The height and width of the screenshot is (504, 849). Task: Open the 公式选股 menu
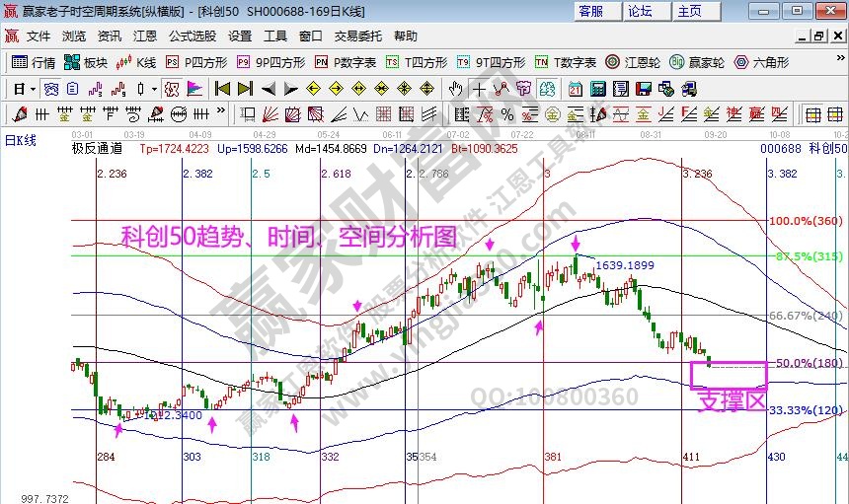(192, 36)
